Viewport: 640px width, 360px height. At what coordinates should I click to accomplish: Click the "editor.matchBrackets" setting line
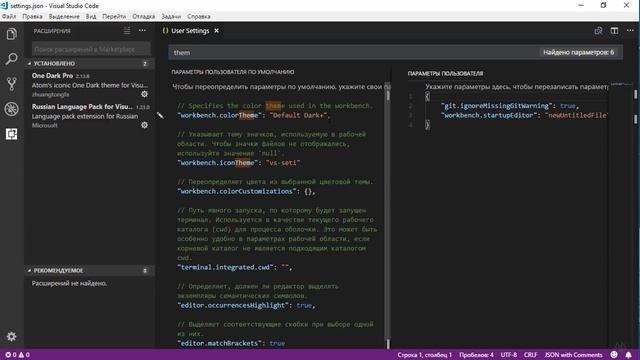(231, 343)
